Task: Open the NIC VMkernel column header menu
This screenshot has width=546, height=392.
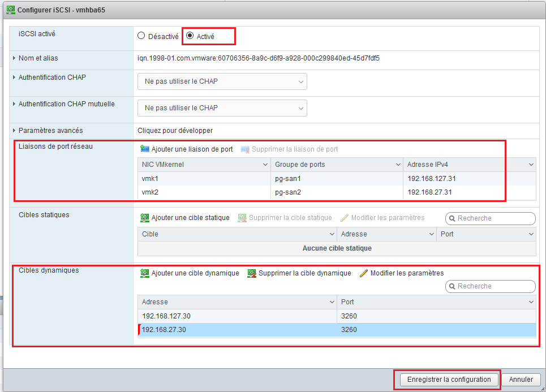Action: tap(265, 165)
